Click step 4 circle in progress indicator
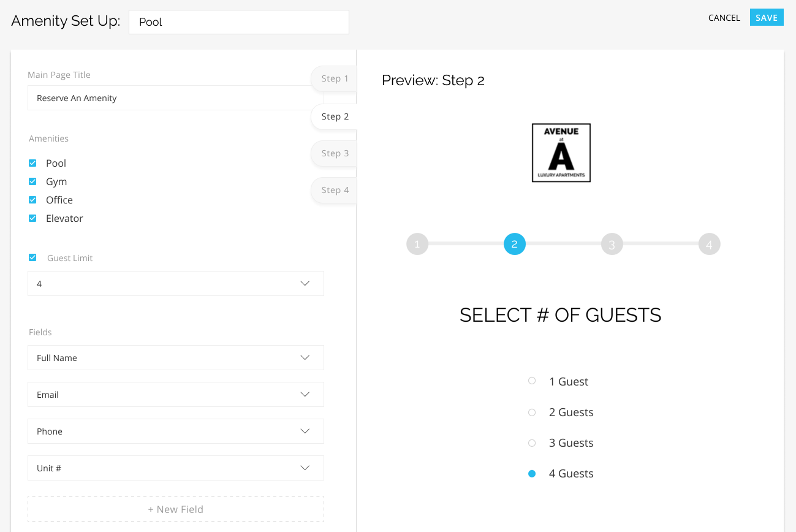Screen dimensions: 796x532 [x=709, y=244]
